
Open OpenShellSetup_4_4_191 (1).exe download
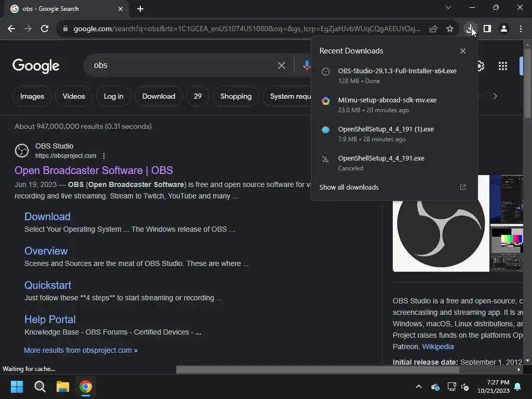pyautogui.click(x=394, y=134)
